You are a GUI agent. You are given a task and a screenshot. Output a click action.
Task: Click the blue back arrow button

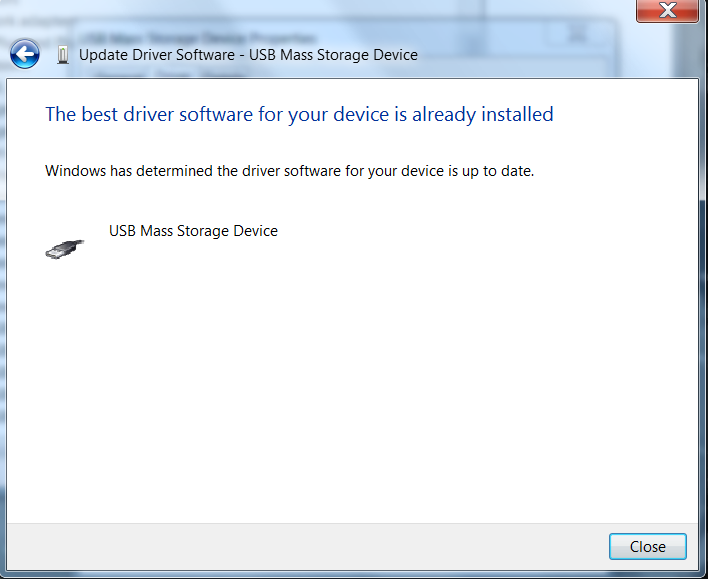click(25, 54)
